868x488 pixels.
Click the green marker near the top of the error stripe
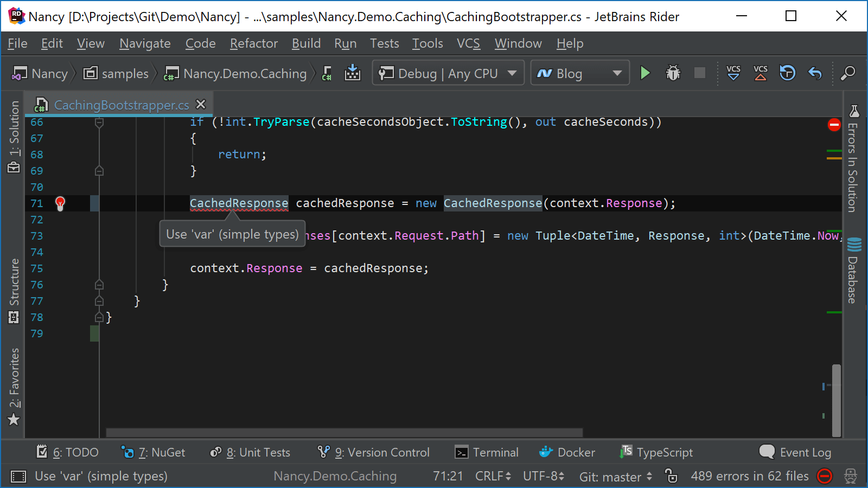(834, 151)
